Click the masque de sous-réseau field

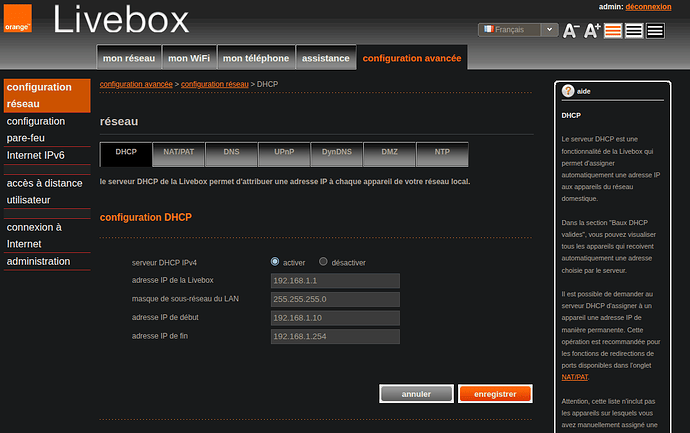click(335, 299)
